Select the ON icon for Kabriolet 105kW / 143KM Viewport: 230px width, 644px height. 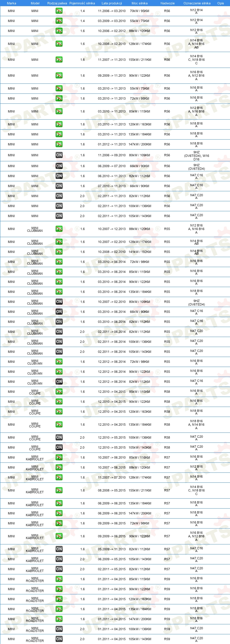point(59,559)
